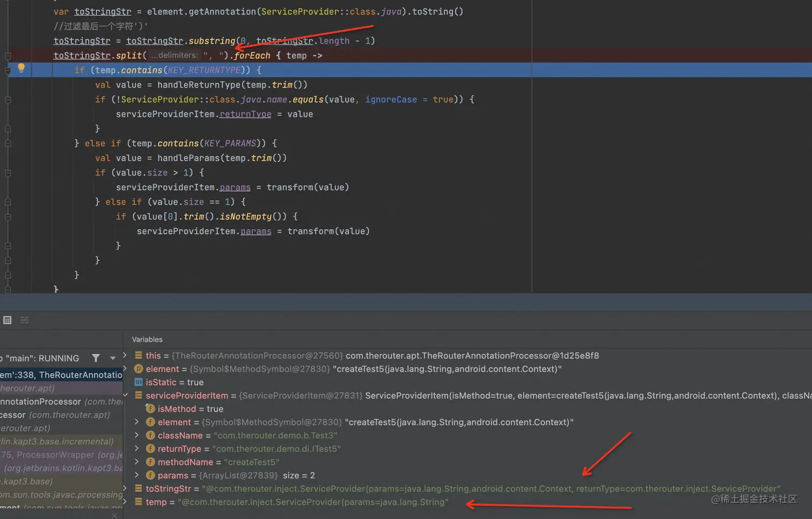This screenshot has width=812, height=519.
Task: Click the field icon beside methodName
Action: (x=150, y=462)
